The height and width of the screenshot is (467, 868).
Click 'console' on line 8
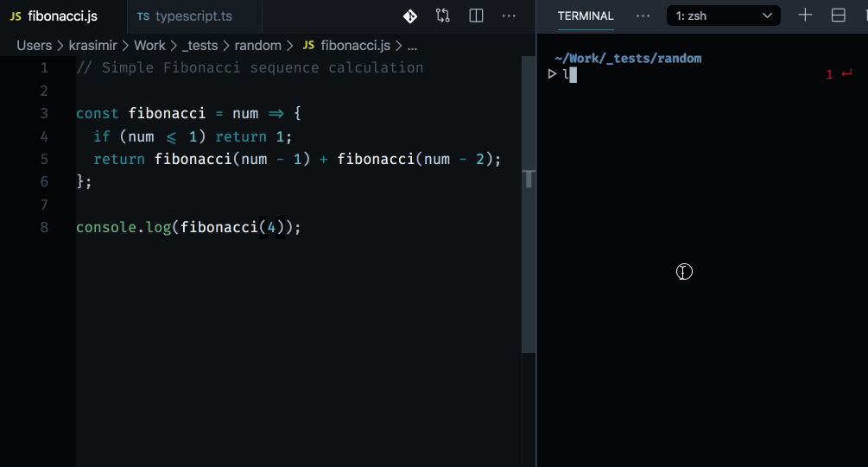tap(106, 227)
